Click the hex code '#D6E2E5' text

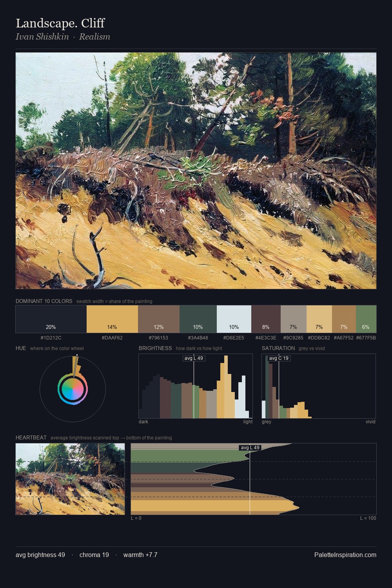[234, 338]
